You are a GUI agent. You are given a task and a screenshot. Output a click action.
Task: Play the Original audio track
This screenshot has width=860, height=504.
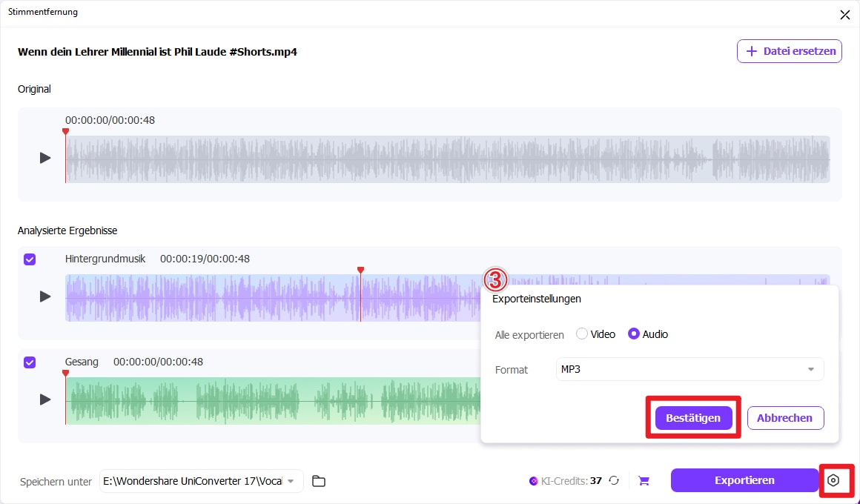click(x=45, y=157)
